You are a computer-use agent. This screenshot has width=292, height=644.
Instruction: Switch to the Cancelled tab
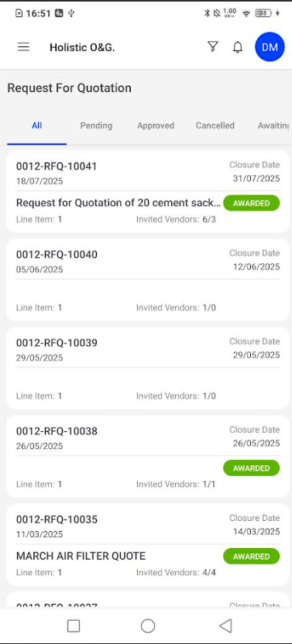215,125
